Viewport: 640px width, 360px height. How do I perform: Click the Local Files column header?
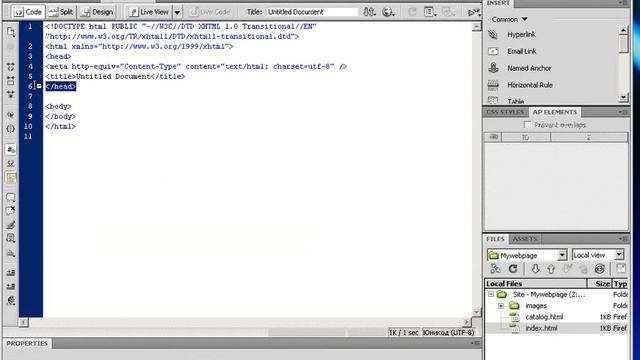point(536,283)
